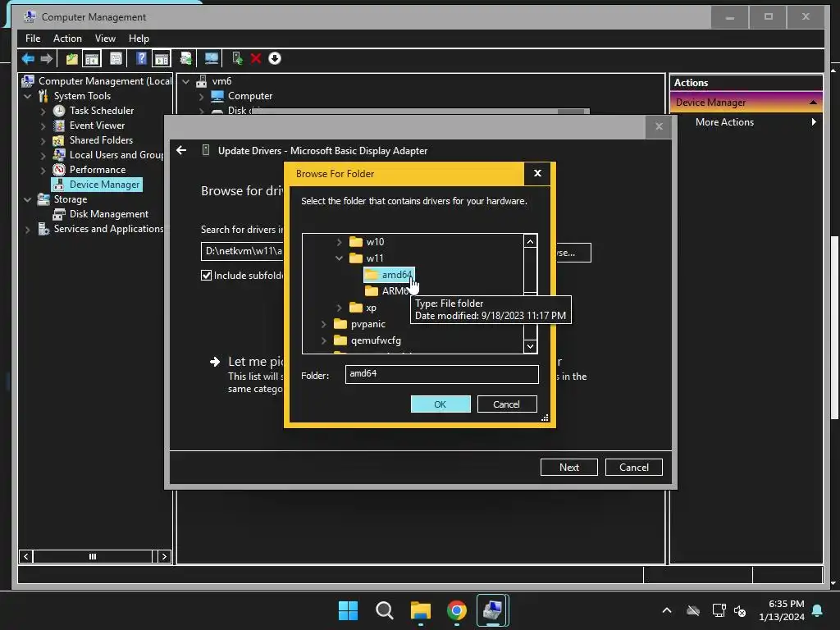
Task: Open the Properties toolbar icon
Action: [x=116, y=58]
